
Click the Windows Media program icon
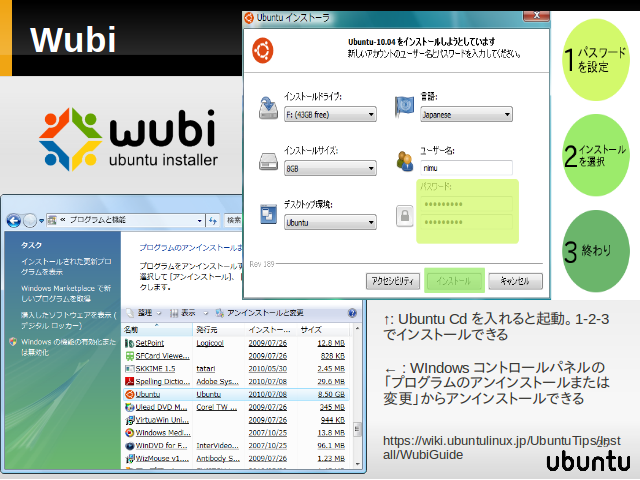pyautogui.click(x=129, y=433)
